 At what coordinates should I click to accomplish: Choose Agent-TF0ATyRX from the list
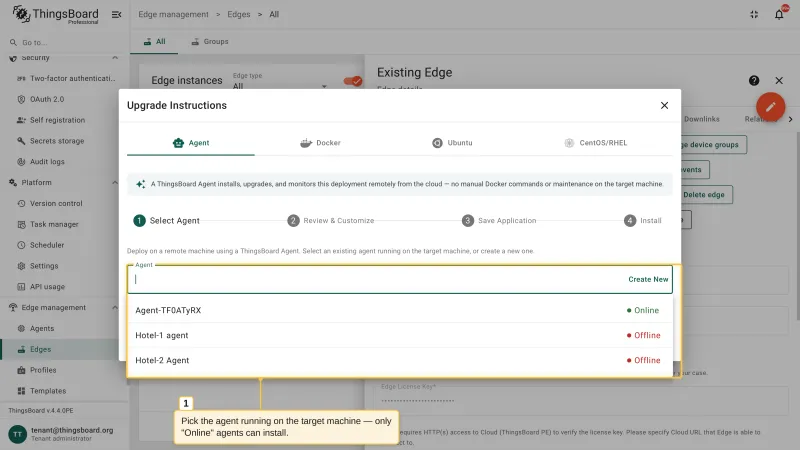pos(400,310)
